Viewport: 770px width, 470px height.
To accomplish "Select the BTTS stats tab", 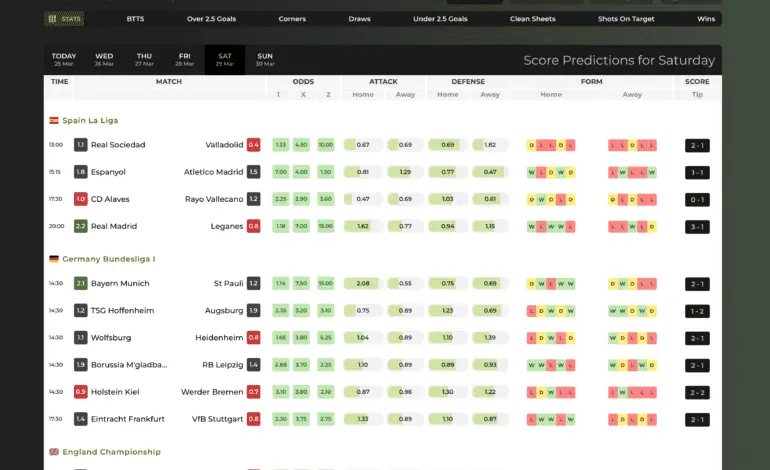I will tap(136, 19).
